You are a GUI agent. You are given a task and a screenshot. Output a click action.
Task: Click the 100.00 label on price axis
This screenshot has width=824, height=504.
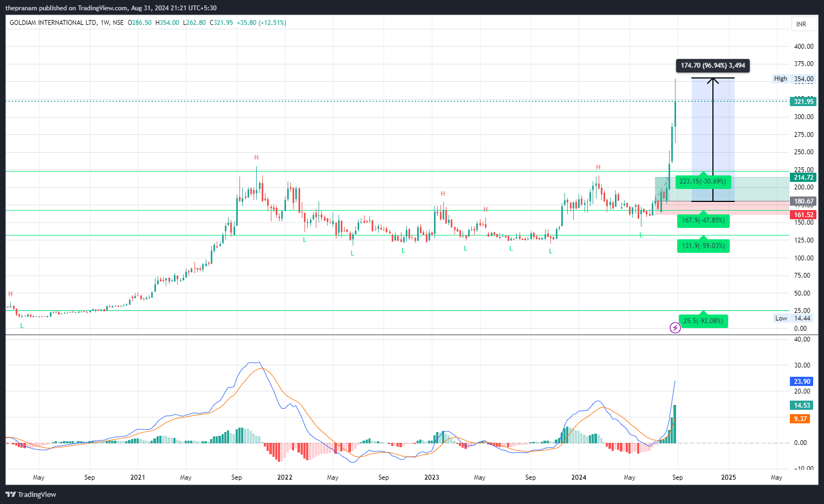click(x=803, y=258)
